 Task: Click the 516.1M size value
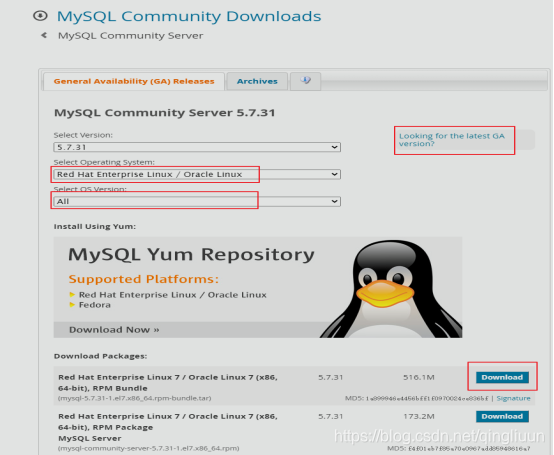point(419,377)
